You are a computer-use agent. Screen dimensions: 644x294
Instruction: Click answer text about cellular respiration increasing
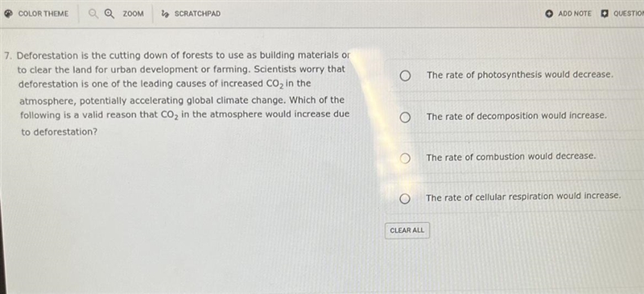(x=523, y=197)
